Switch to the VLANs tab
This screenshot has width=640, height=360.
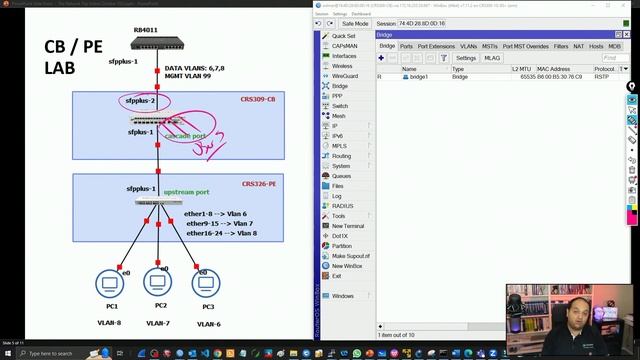coord(468,47)
